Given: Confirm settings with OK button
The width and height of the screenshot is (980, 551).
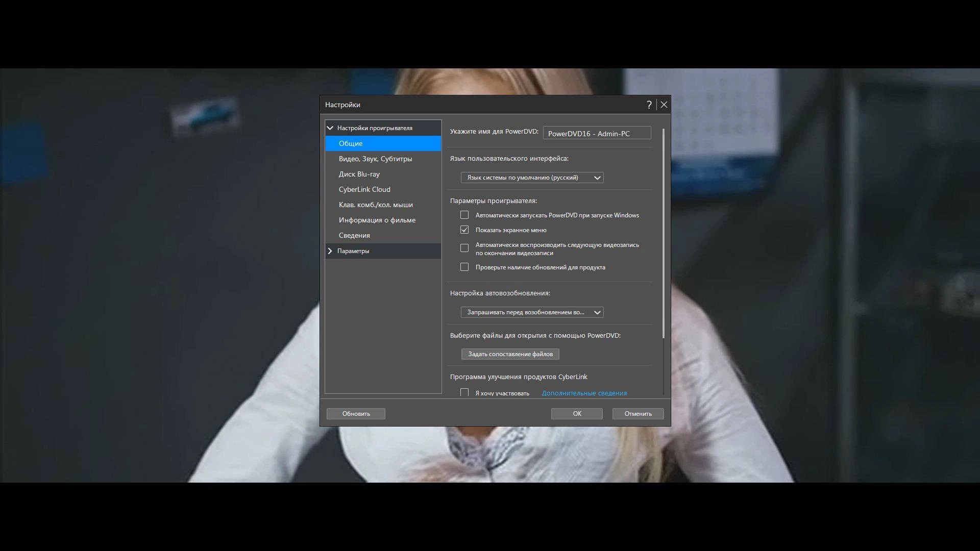Looking at the screenshot, I should click(577, 414).
